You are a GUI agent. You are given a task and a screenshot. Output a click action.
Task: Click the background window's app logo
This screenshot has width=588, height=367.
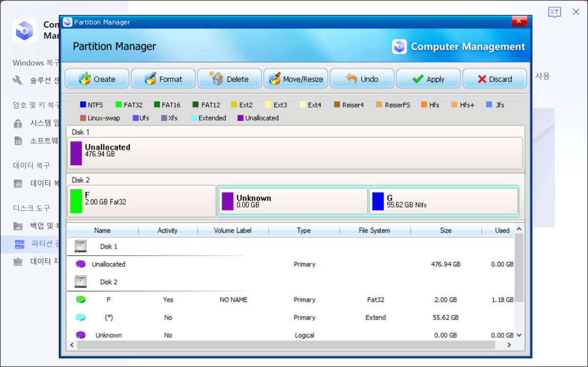pos(24,30)
